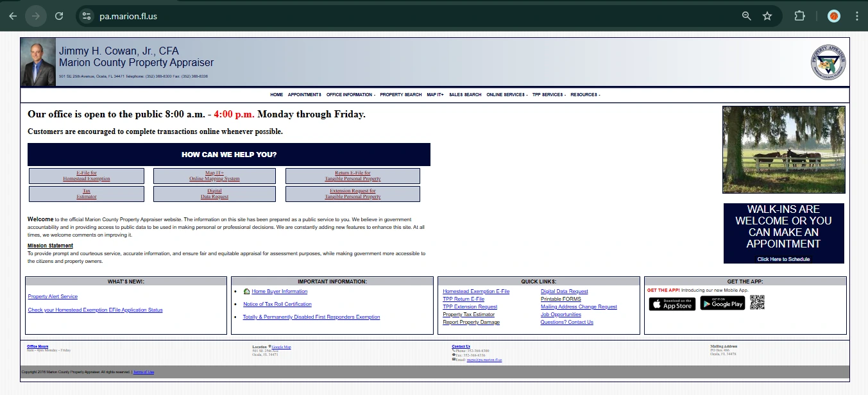
Task: Open the Resources dropdown menu
Action: point(585,95)
